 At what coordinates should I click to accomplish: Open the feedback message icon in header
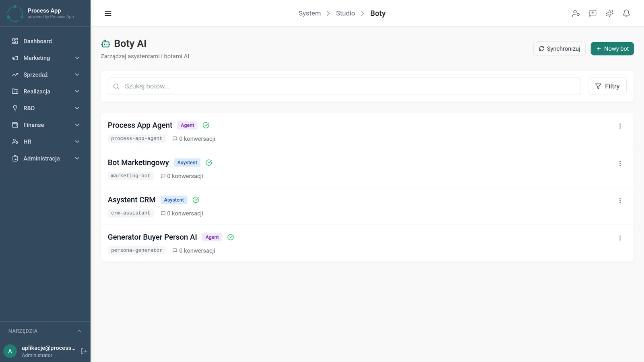593,13
